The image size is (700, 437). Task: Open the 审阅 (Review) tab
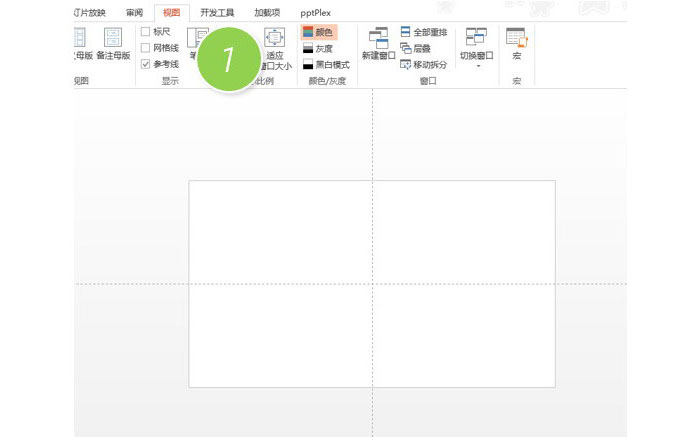pos(134,12)
